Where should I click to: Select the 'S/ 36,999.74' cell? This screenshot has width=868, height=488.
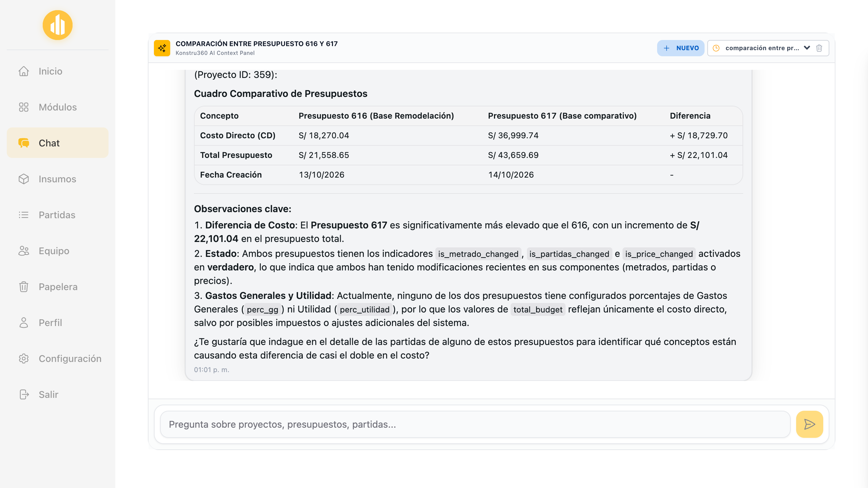(513, 136)
